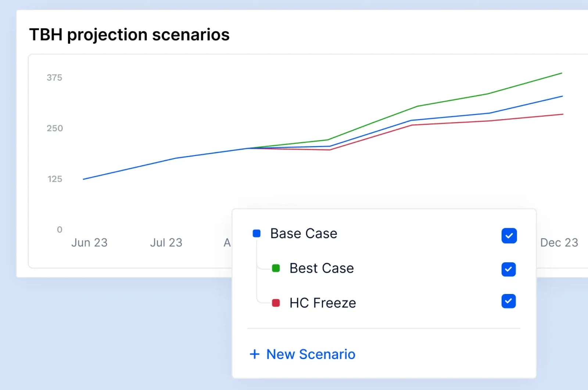Select the Best Case scenario label
Image resolution: width=588 pixels, height=390 pixels.
[321, 268]
